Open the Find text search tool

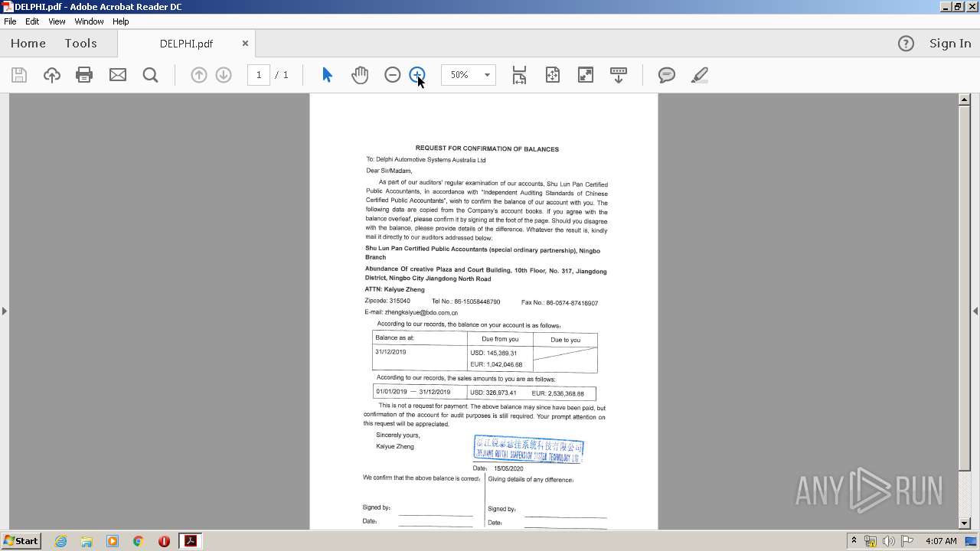pos(151,75)
